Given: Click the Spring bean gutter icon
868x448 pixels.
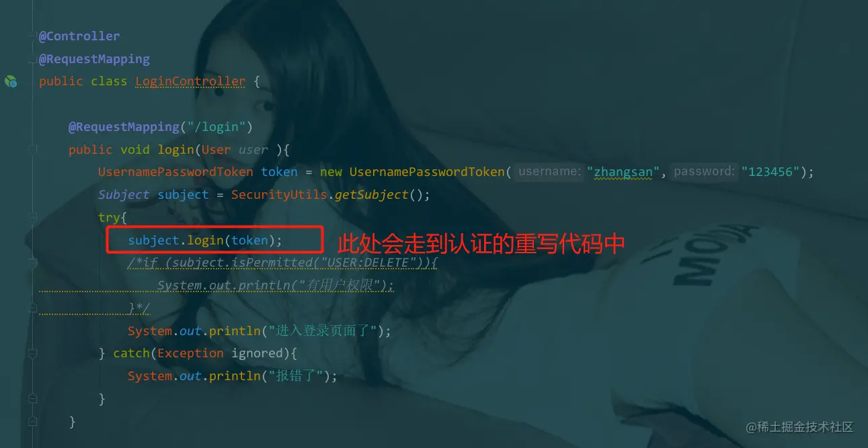Looking at the screenshot, I should [11, 81].
